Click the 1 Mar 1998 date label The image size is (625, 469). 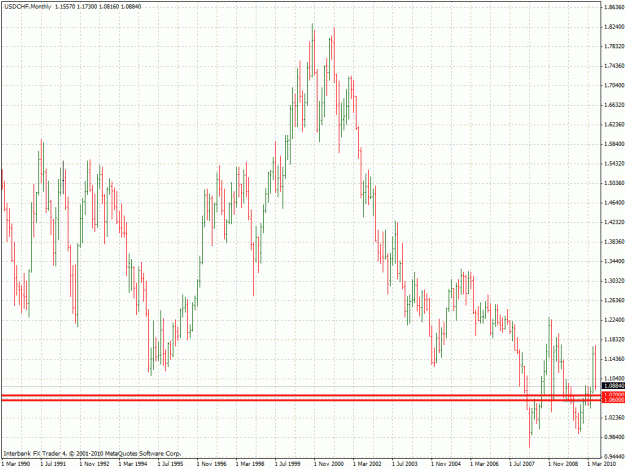coord(250,464)
